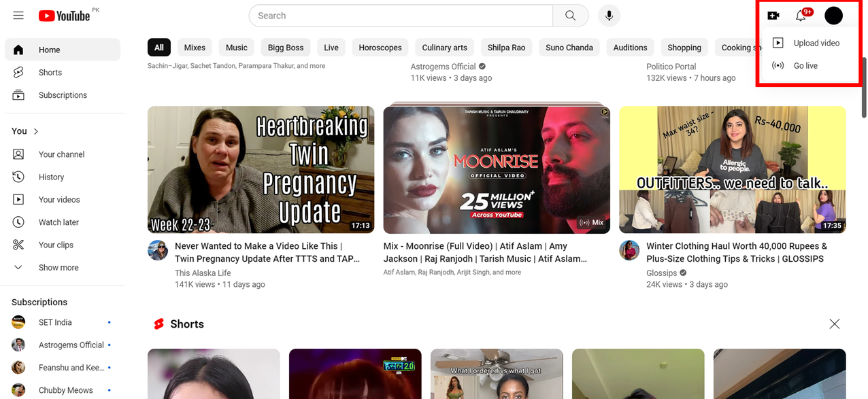Viewport: 868px width, 399px height.
Task: Visit Glossips channel name link
Action: (x=661, y=273)
